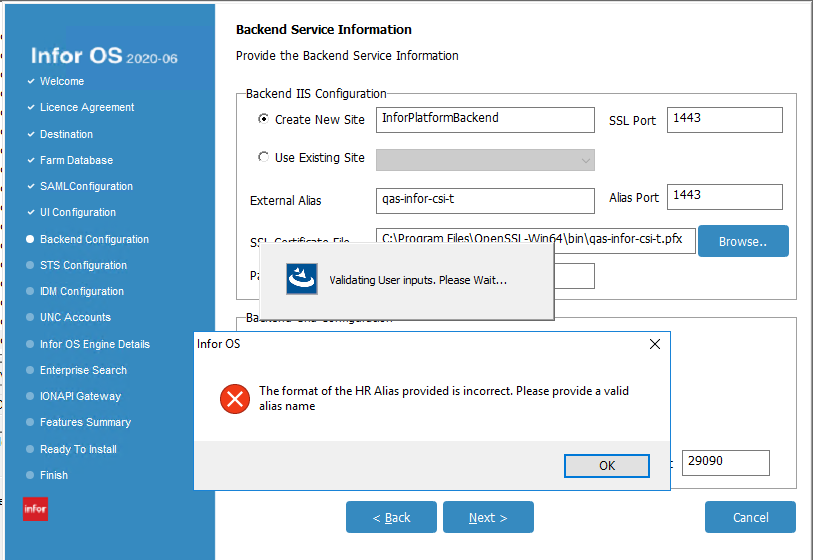Select UNC Accounts step in sidebar
This screenshot has width=813, height=560.
tap(75, 317)
